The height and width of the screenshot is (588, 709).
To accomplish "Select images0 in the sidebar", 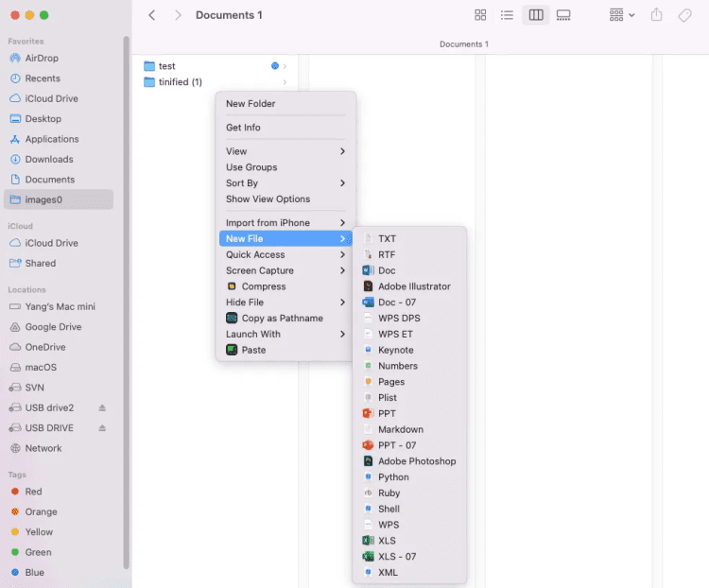I will tap(59, 199).
